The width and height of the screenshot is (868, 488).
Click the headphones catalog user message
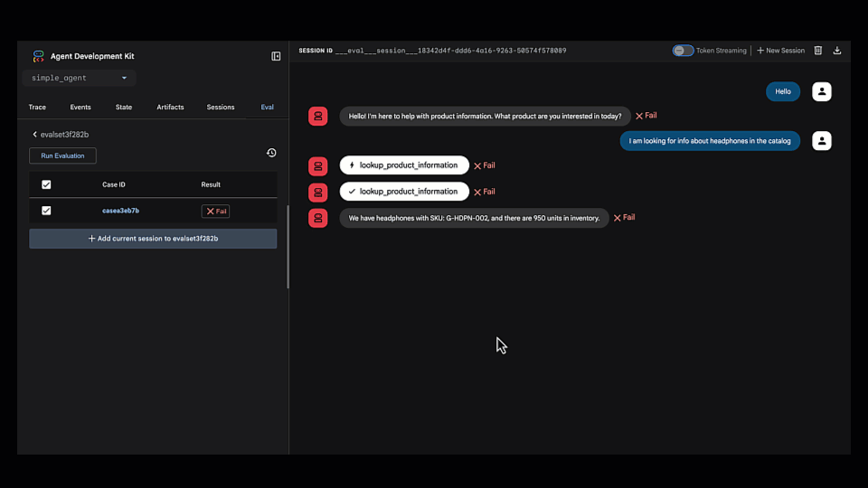710,141
